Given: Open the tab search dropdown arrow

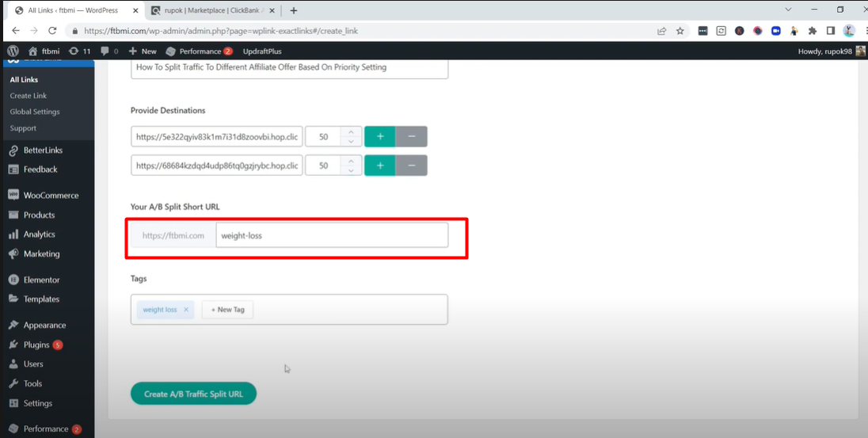Looking at the screenshot, I should (788, 10).
